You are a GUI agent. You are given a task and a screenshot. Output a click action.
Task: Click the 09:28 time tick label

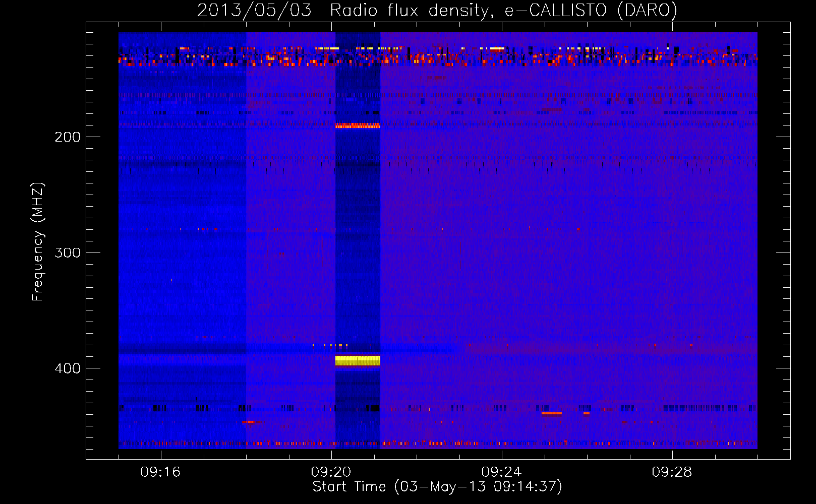[x=672, y=472]
